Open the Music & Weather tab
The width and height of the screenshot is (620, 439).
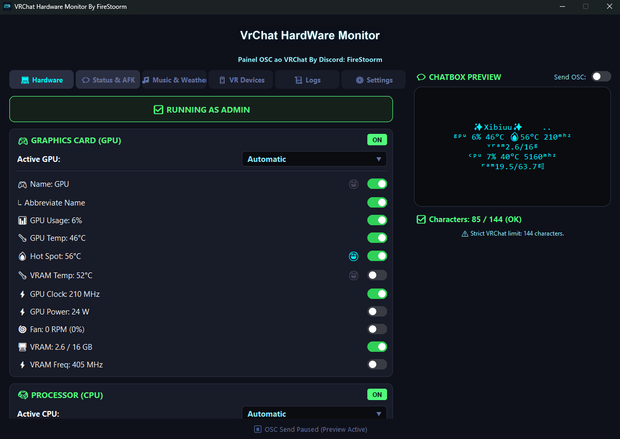(174, 80)
